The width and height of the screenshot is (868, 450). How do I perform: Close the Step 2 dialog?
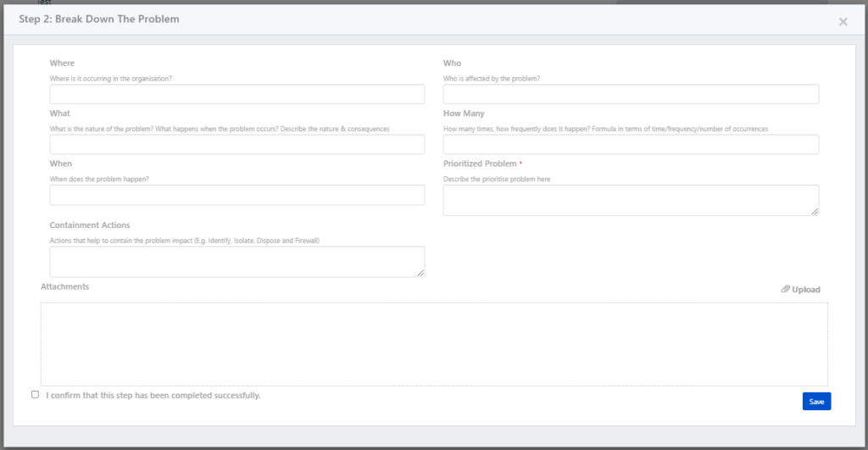843,22
